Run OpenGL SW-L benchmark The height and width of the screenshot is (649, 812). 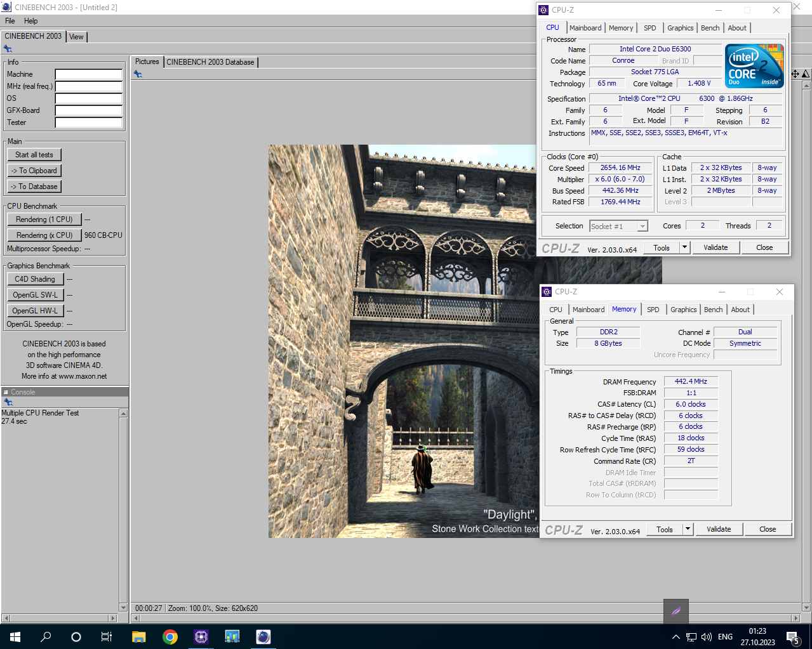(36, 295)
